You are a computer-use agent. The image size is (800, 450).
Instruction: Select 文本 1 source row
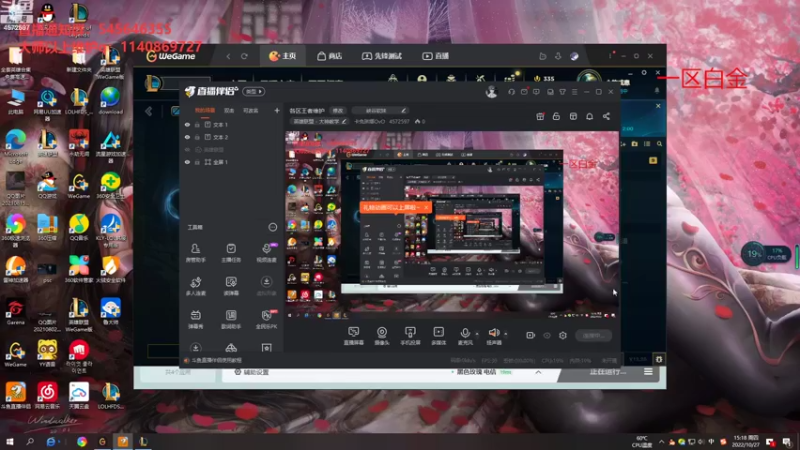[232, 124]
